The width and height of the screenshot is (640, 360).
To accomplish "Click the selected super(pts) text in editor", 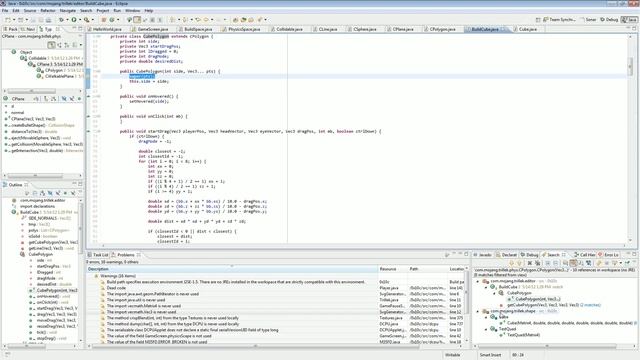I will coord(142,76).
